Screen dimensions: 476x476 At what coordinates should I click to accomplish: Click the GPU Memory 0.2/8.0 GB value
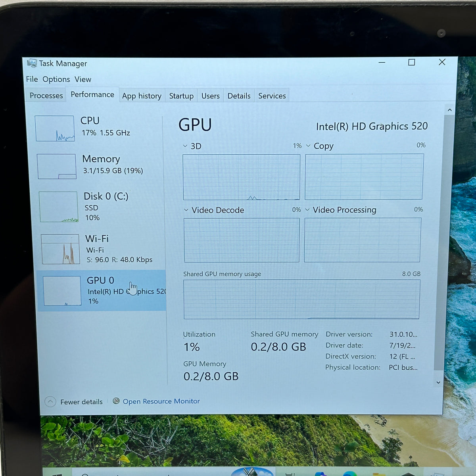click(x=211, y=376)
